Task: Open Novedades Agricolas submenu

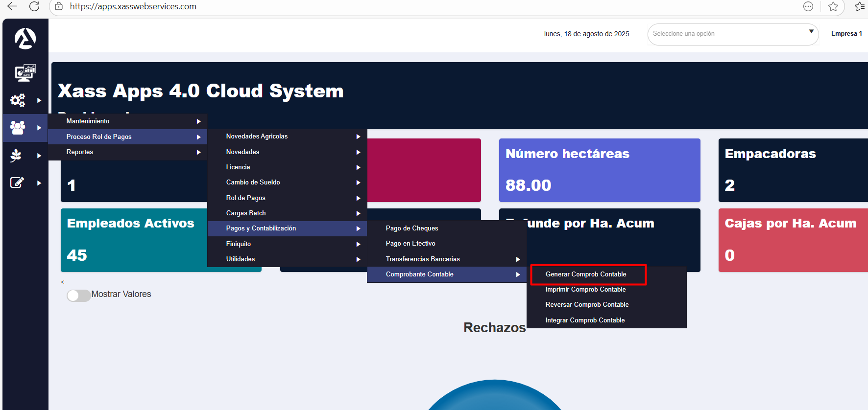Action: click(288, 137)
